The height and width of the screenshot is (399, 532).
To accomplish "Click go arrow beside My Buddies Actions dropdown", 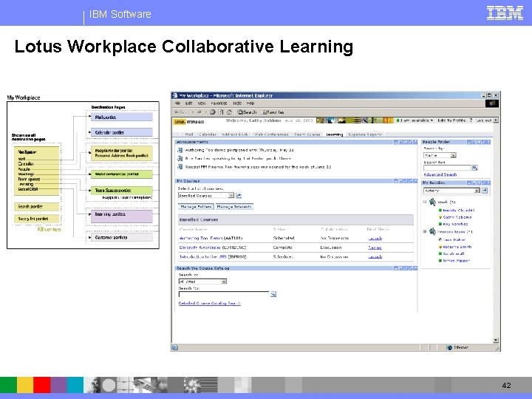I will (x=485, y=191).
